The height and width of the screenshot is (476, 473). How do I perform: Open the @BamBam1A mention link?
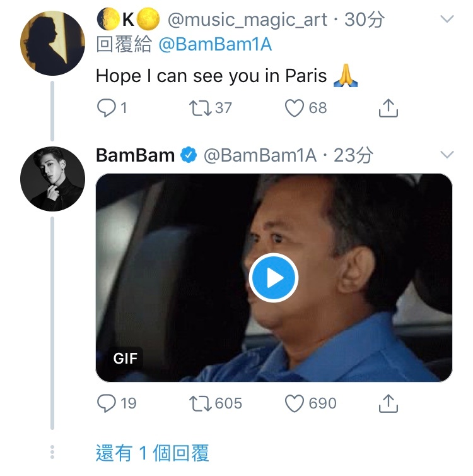point(214,45)
